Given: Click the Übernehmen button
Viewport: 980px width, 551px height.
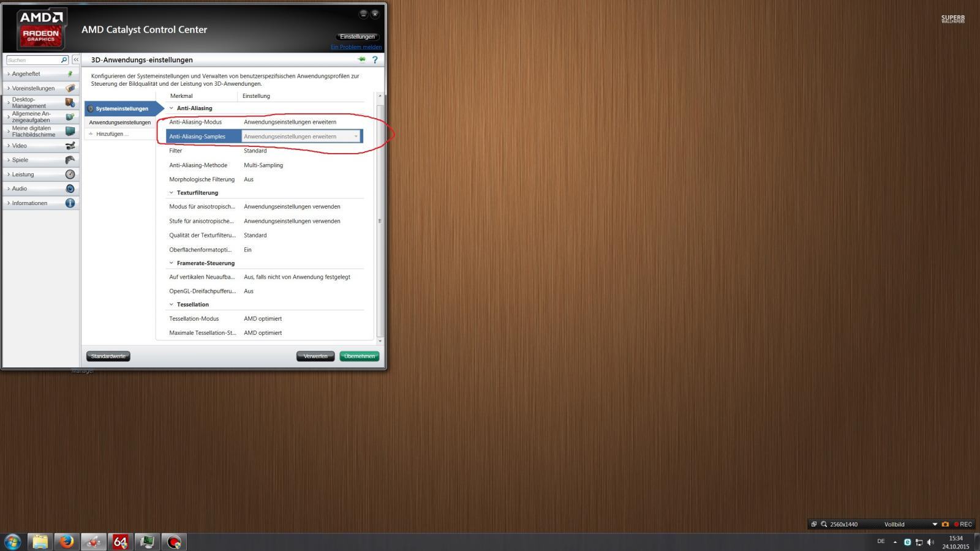Looking at the screenshot, I should pyautogui.click(x=360, y=356).
